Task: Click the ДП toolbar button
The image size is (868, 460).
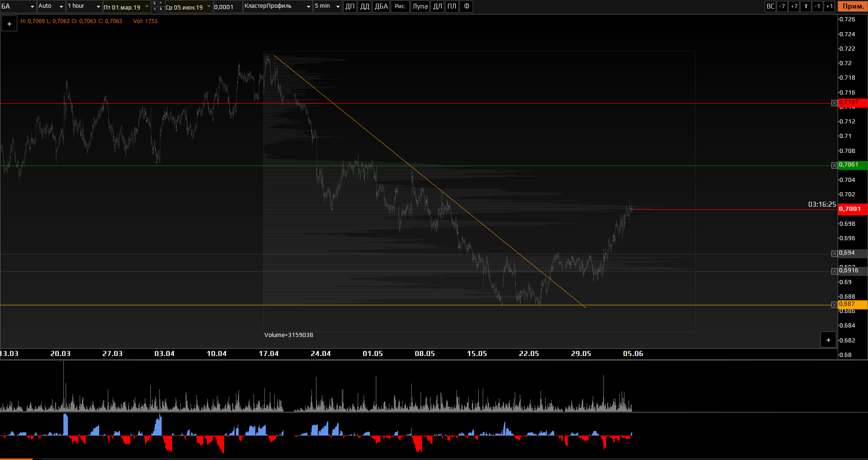Action: tap(350, 6)
